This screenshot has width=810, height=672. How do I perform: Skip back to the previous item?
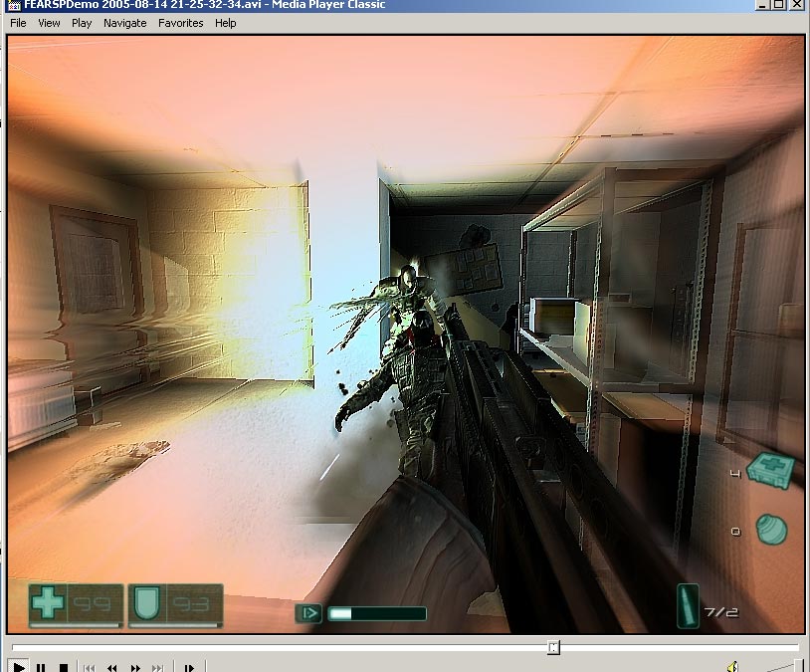click(89, 667)
